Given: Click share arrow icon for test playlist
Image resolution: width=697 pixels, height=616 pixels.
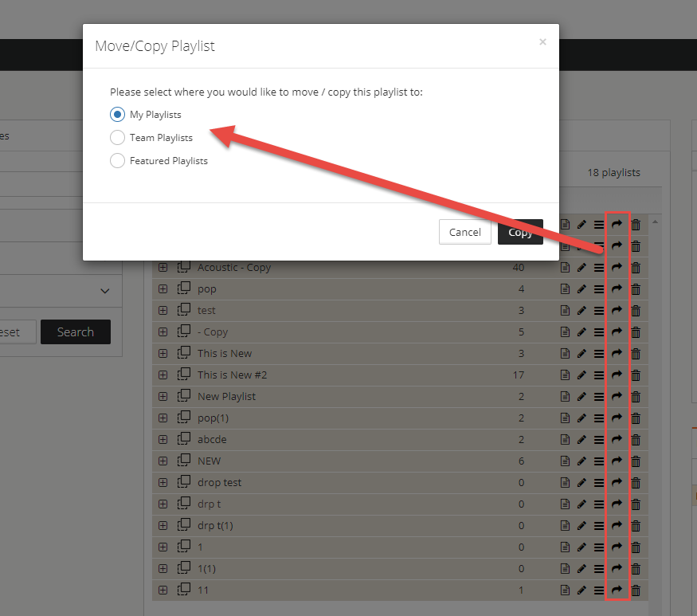Looking at the screenshot, I should pyautogui.click(x=617, y=310).
